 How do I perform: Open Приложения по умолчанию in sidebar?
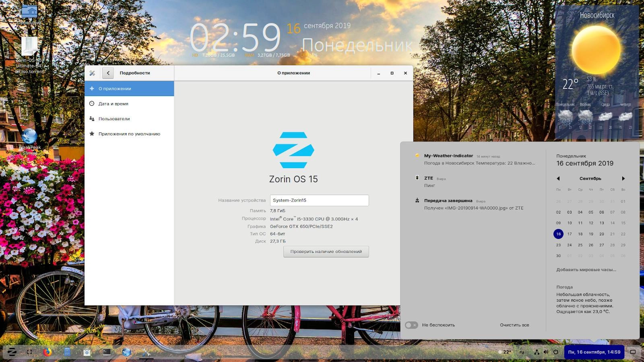(x=129, y=134)
